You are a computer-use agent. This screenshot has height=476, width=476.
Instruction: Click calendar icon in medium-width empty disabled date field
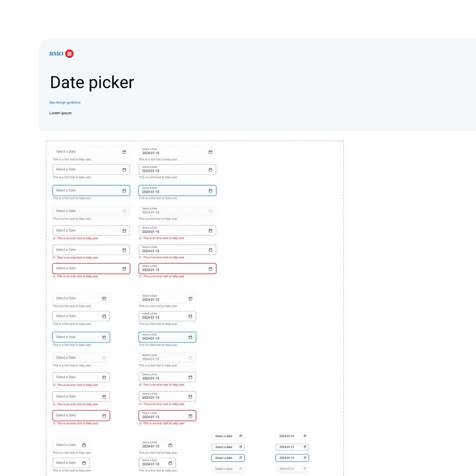pyautogui.click(x=104, y=358)
